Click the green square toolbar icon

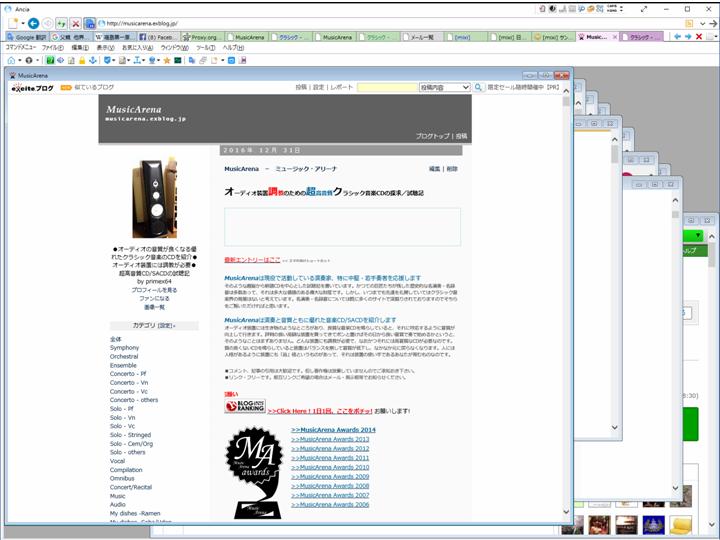coord(50,60)
